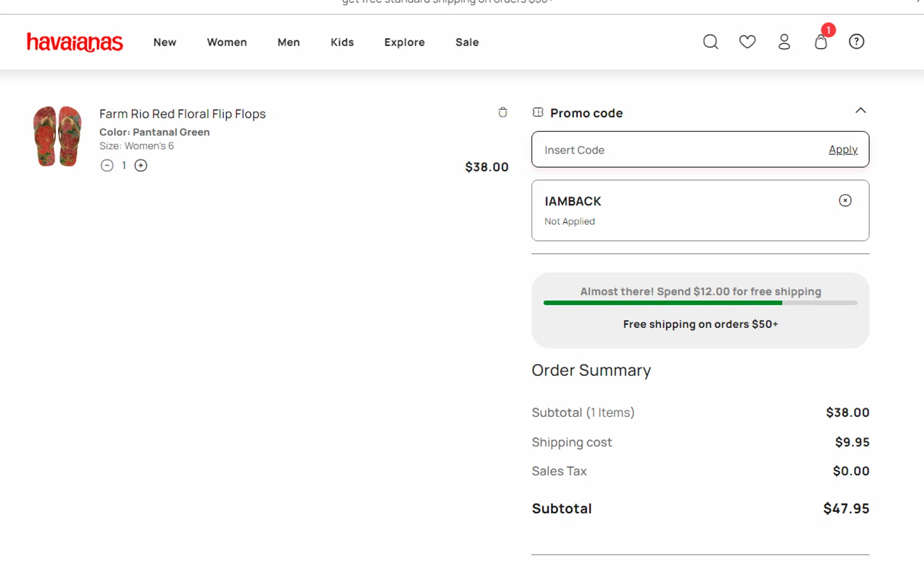Remove the flip flops with trash icon
The image size is (924, 573).
[x=503, y=112]
